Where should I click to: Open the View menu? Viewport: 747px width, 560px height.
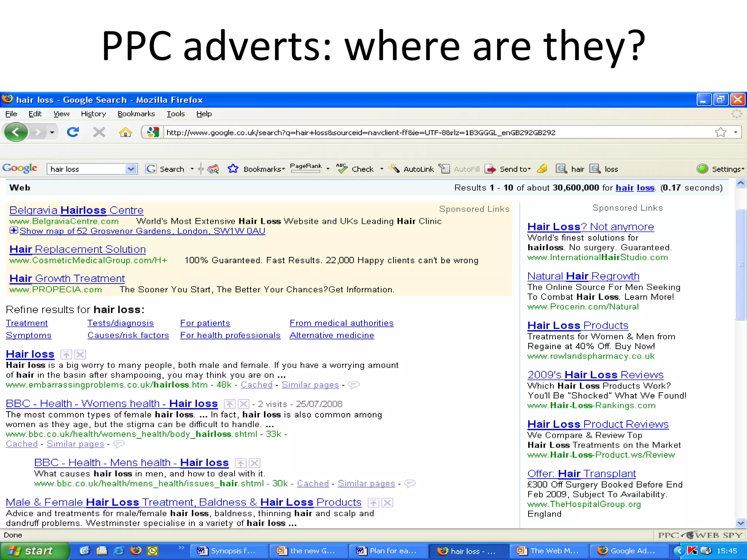click(61, 114)
